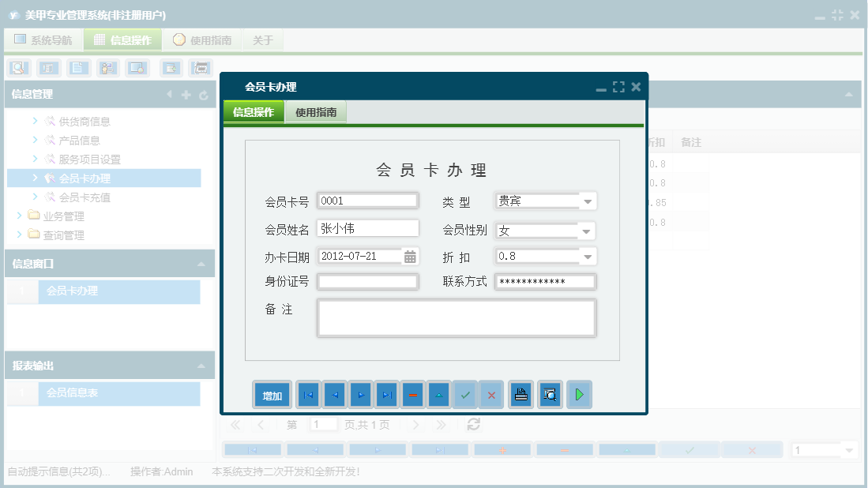The width and height of the screenshot is (868, 488).
Task: Click the refresh icon in the pagination bar
Action: (473, 425)
